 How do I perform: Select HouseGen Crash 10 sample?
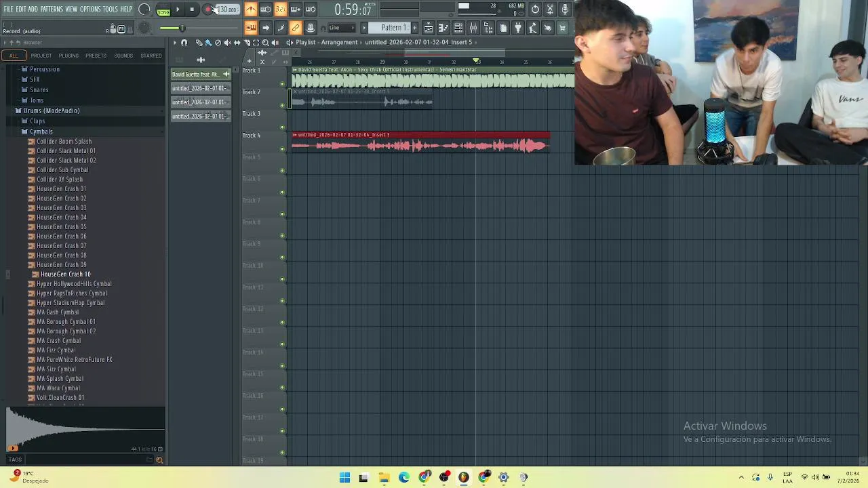tap(66, 274)
